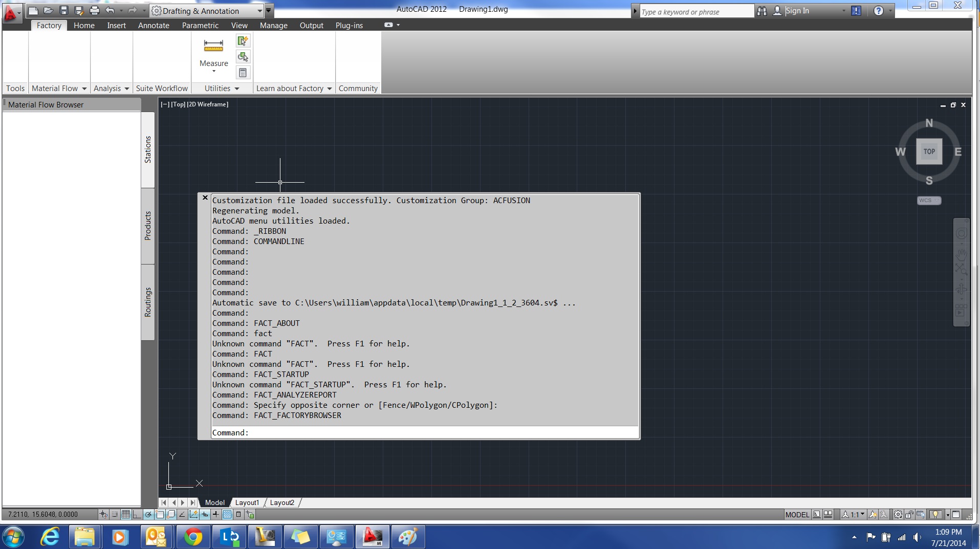Screen dimensions: 980x549
Task: Click in the Command: input line
Action: pyautogui.click(x=425, y=433)
